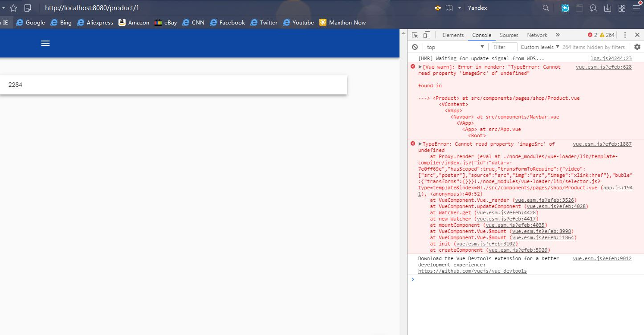The height and width of the screenshot is (335, 644).
Task: Click the Yandex search box
Action: click(503, 8)
